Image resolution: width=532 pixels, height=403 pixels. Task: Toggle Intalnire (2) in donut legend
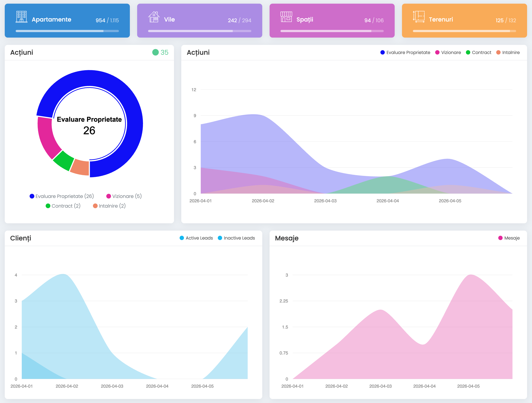[x=109, y=206]
